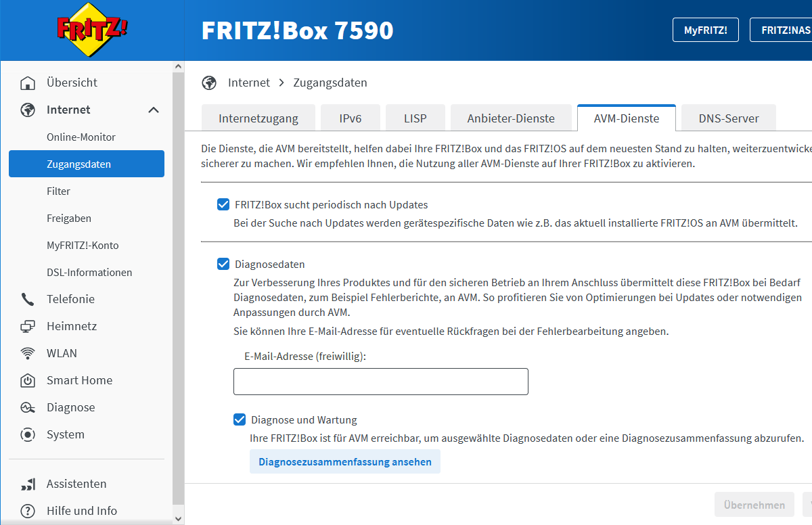Click the Heimnetz network icon
812x525 pixels.
click(x=28, y=327)
